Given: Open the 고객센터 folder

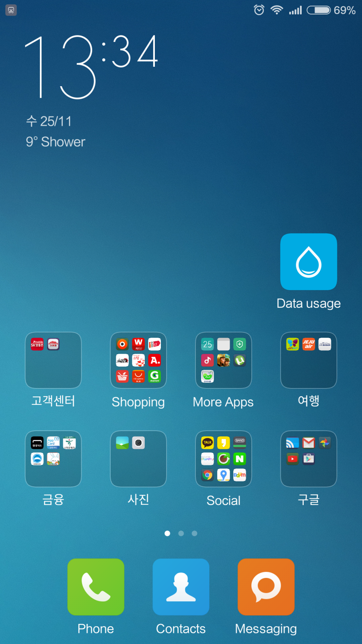Looking at the screenshot, I should [53, 360].
